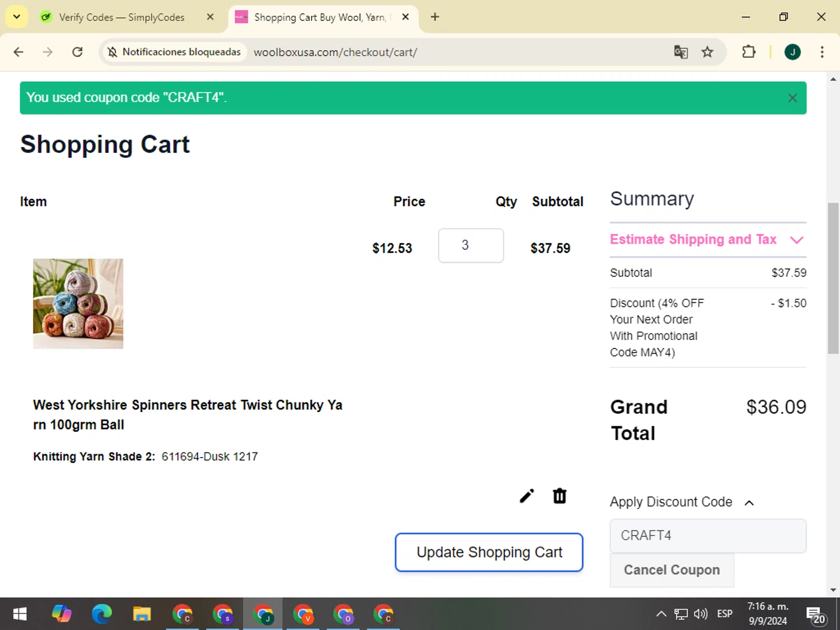Change ESP keyboard language

(x=725, y=614)
